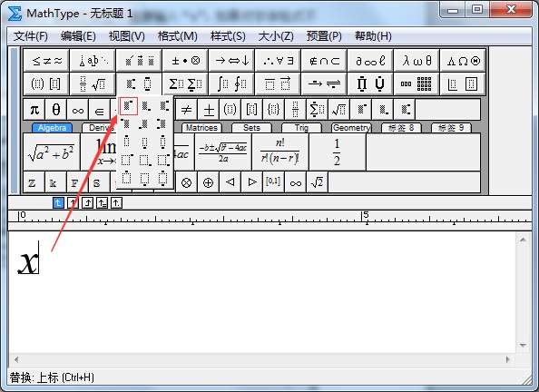The image size is (539, 392).
Task: Open the 格式(M) menu
Action: 177,36
